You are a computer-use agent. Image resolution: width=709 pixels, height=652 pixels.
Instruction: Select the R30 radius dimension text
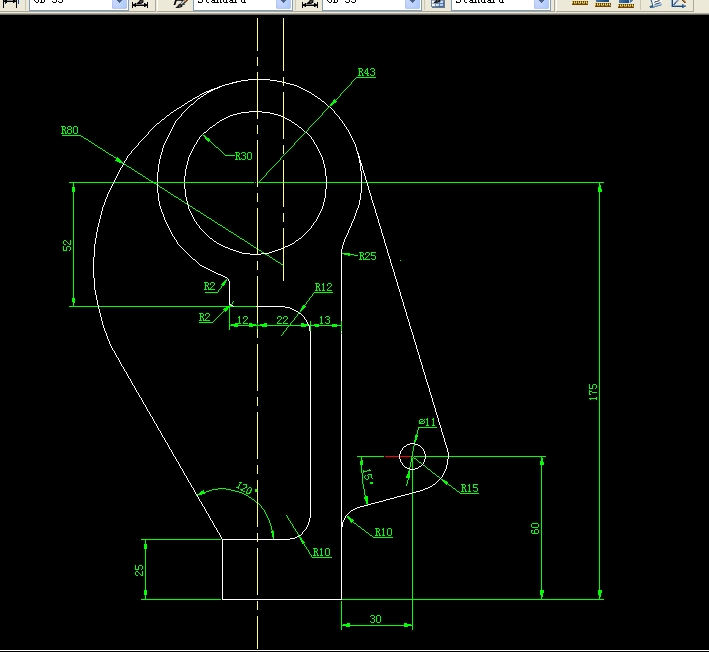[x=243, y=156]
